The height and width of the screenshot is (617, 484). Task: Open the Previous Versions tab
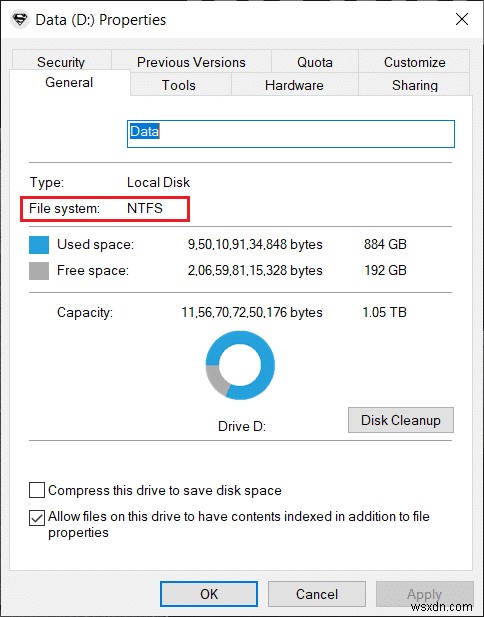tap(191, 61)
